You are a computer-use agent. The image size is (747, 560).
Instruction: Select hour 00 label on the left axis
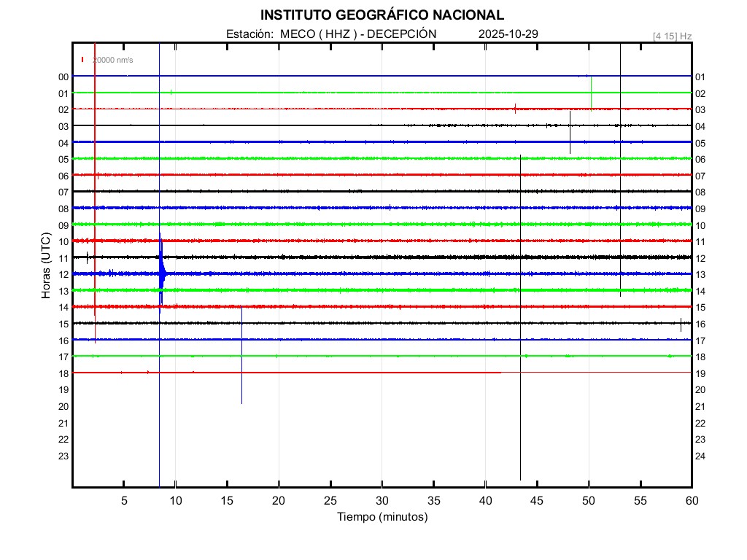pyautogui.click(x=63, y=77)
